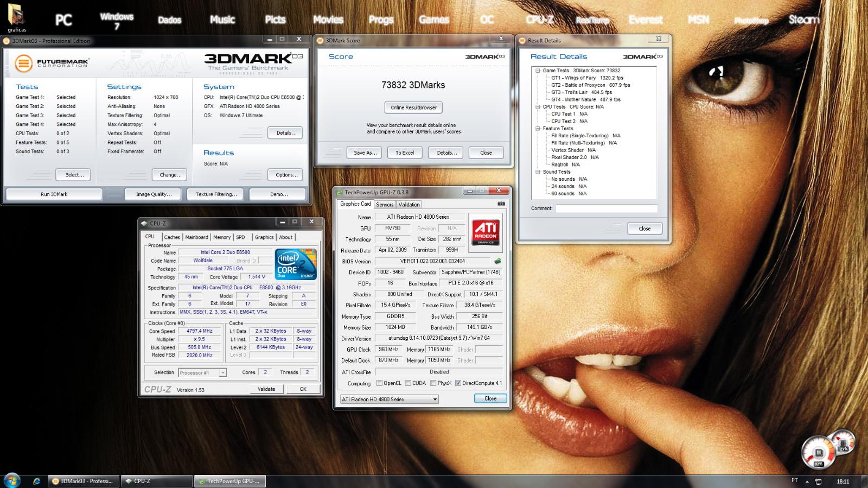Open the Games dock shortcut
Image resolution: width=868 pixels, height=488 pixels.
(434, 20)
